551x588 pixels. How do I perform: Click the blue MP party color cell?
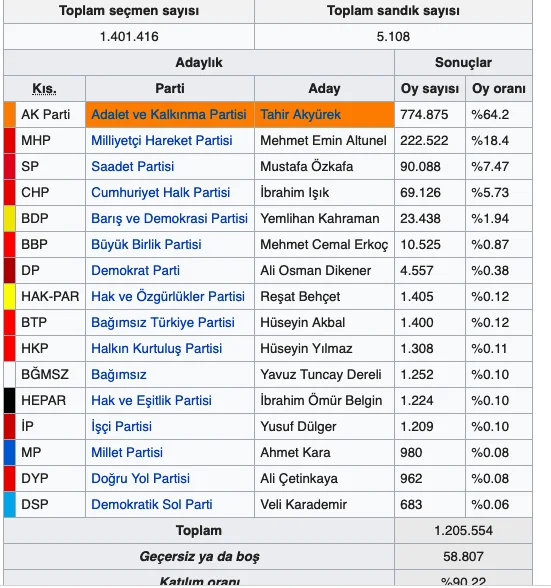click(10, 453)
